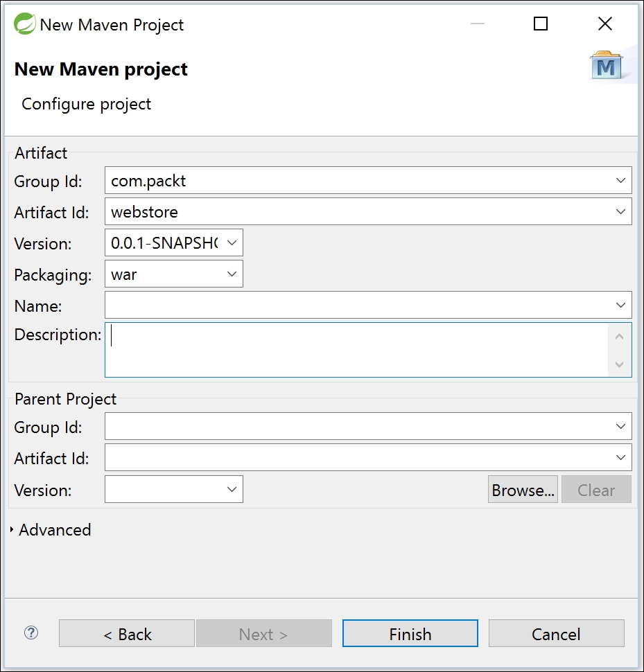The width and height of the screenshot is (644, 672).
Task: Click the Cancel button
Action: [x=556, y=634]
